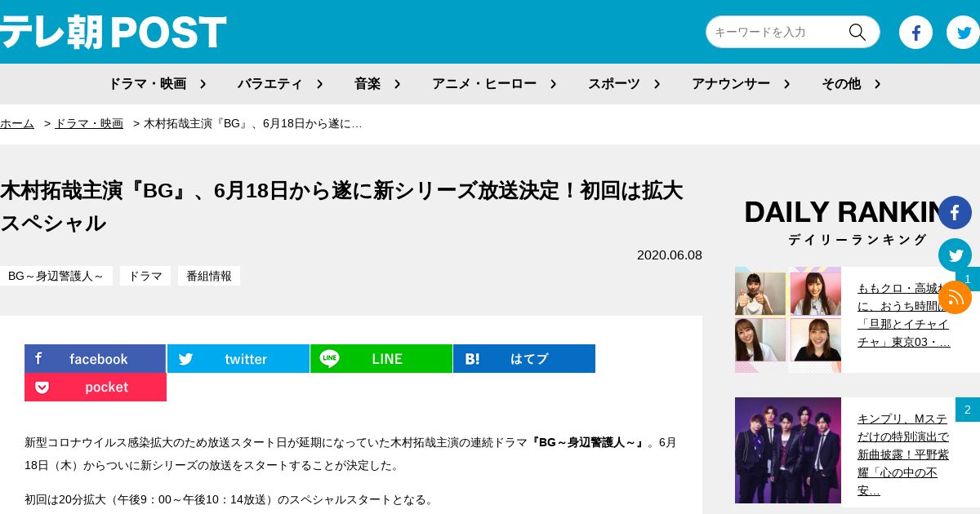Expand chevron next to アナウンサー

point(786,83)
